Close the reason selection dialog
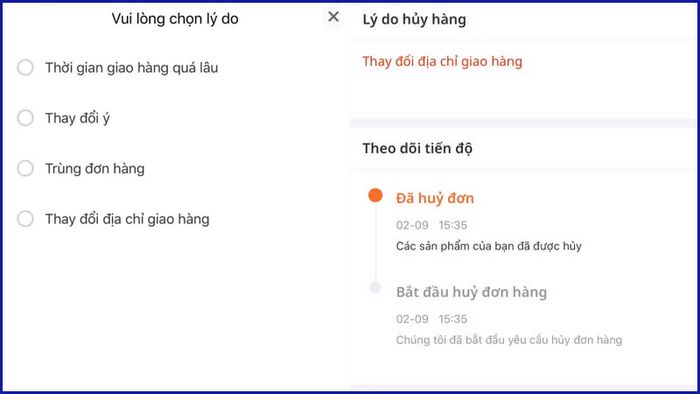This screenshot has width=700, height=394. (333, 17)
